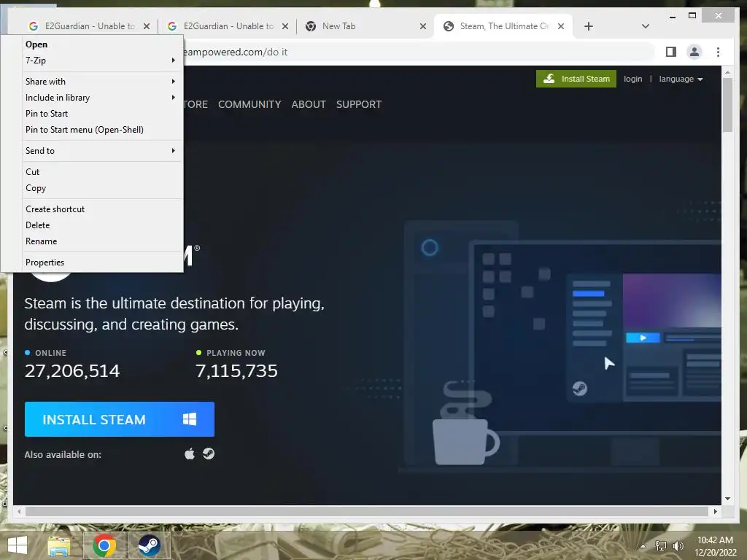
Task: Select Pin to Start menu (Open-Shell)
Action: click(x=102, y=130)
